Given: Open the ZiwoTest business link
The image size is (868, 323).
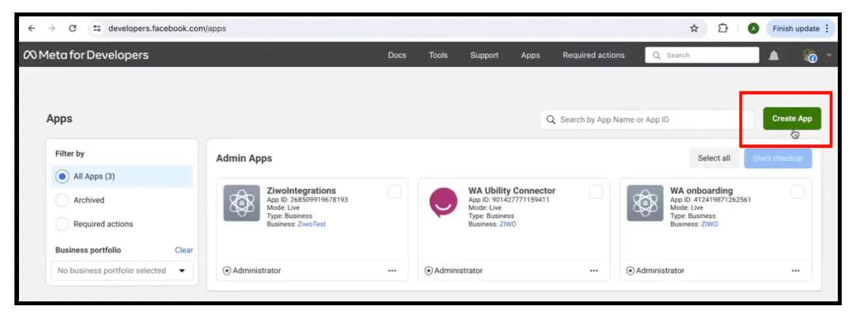Looking at the screenshot, I should 313,224.
